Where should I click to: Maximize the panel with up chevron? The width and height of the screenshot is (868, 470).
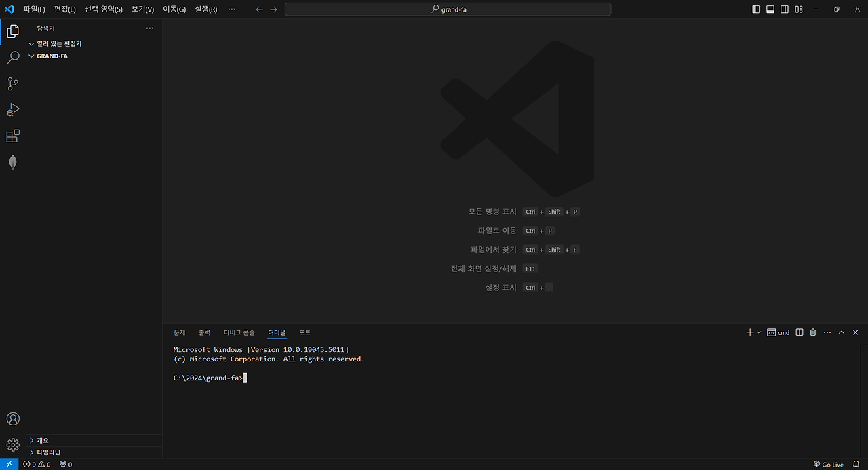point(842,332)
